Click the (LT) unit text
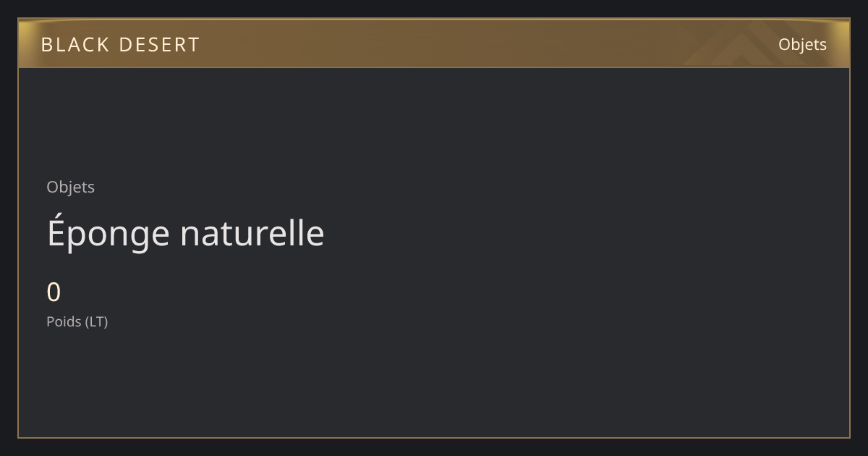Viewport: 868px width, 456px height. pyautogui.click(x=96, y=321)
